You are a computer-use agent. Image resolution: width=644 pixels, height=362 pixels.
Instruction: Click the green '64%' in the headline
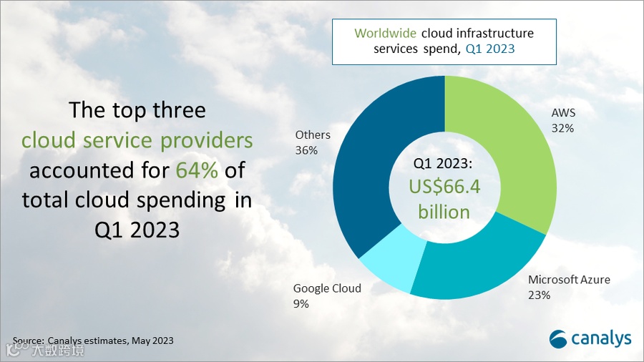[x=197, y=170]
